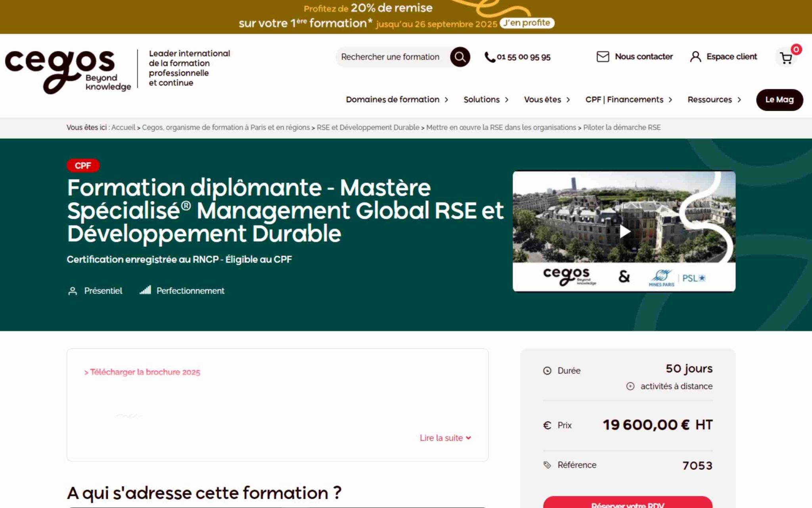The width and height of the screenshot is (812, 508).
Task: Click the Présentiel person icon
Action: (x=73, y=291)
